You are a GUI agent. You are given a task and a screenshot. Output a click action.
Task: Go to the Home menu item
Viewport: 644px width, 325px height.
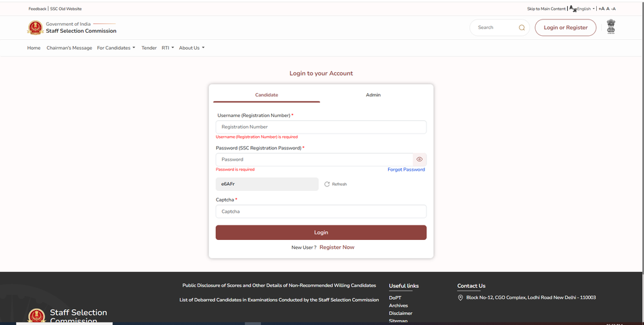[x=34, y=48]
